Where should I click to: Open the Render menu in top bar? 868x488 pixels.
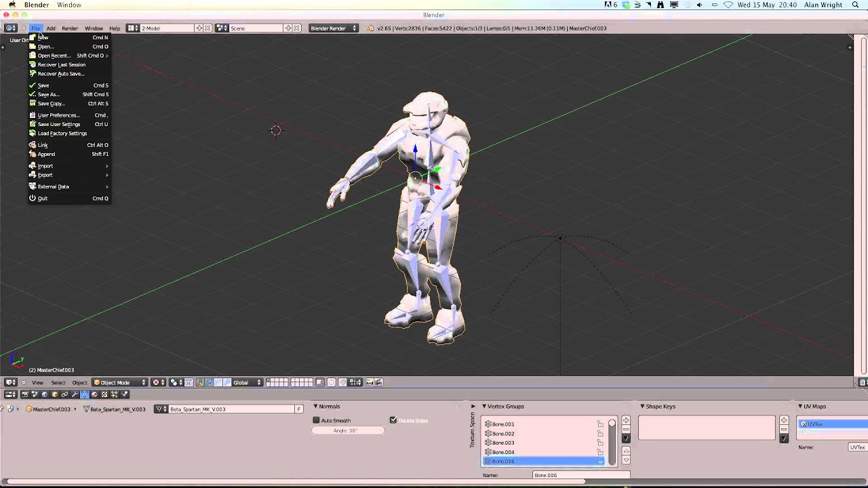pyautogui.click(x=70, y=28)
